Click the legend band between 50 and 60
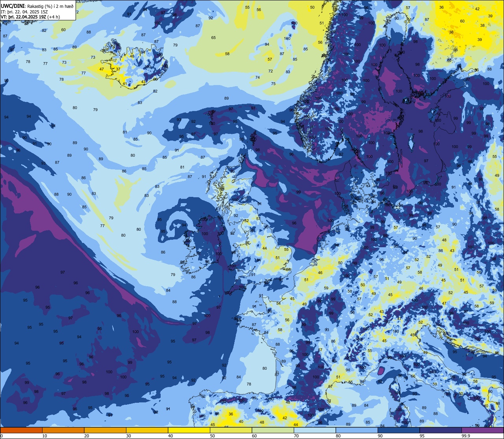This screenshot has height=439, width=504. (231, 430)
